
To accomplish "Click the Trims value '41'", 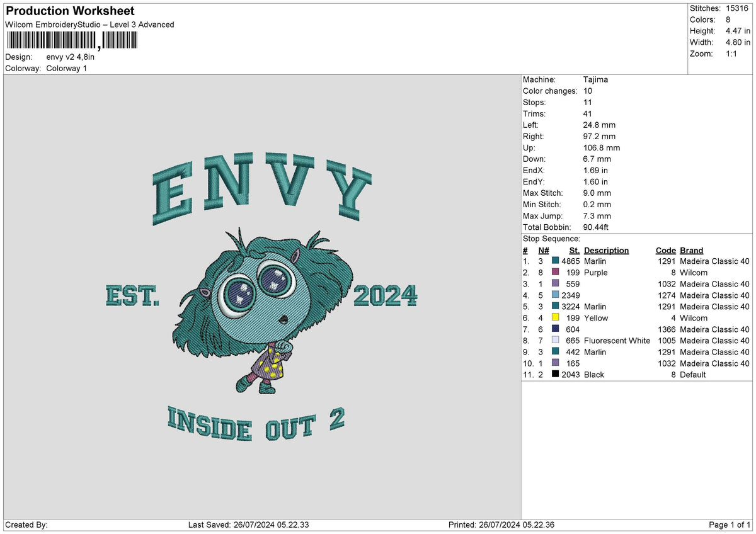I will [x=588, y=114].
